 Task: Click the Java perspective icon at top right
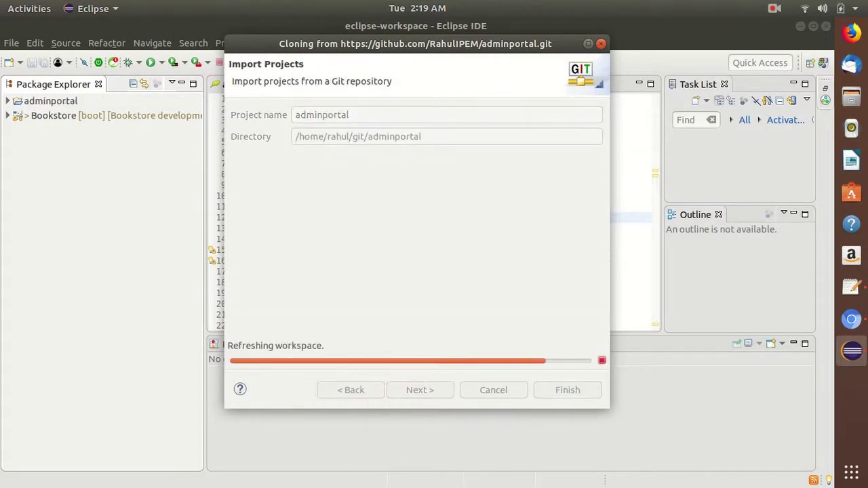pos(824,63)
